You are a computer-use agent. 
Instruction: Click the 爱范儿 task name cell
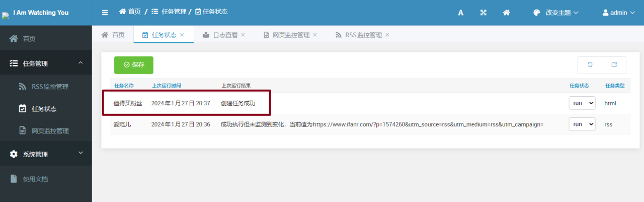122,124
